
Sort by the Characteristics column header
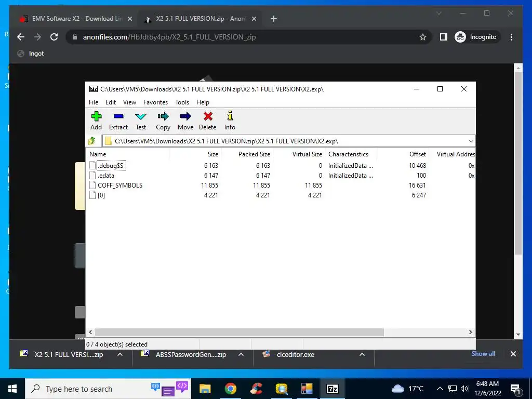pyautogui.click(x=351, y=154)
